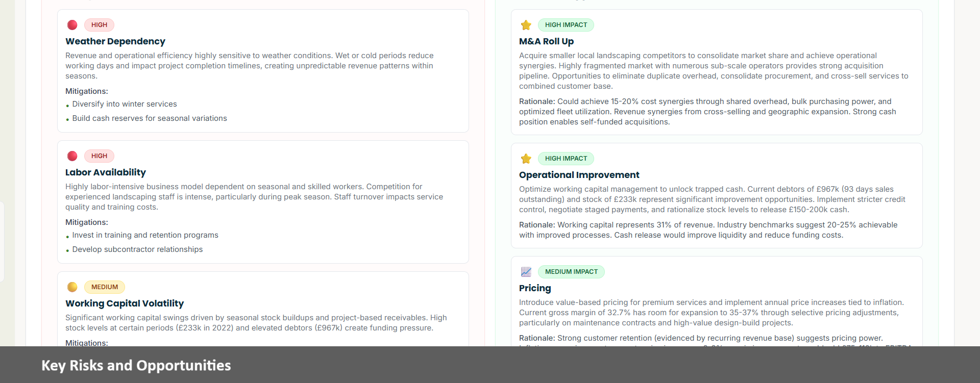Toggle the HIGH badge on Weather Dependency
This screenshot has height=383, width=980.
[99, 24]
